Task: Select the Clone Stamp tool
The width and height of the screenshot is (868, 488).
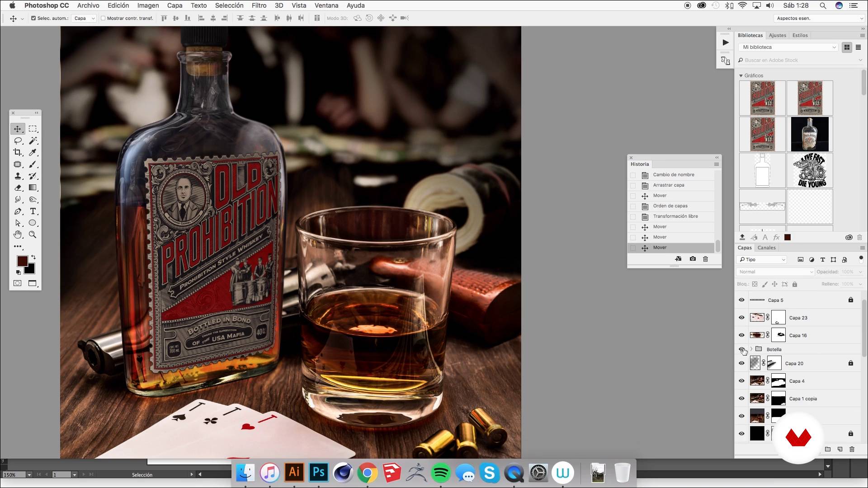Action: [18, 176]
